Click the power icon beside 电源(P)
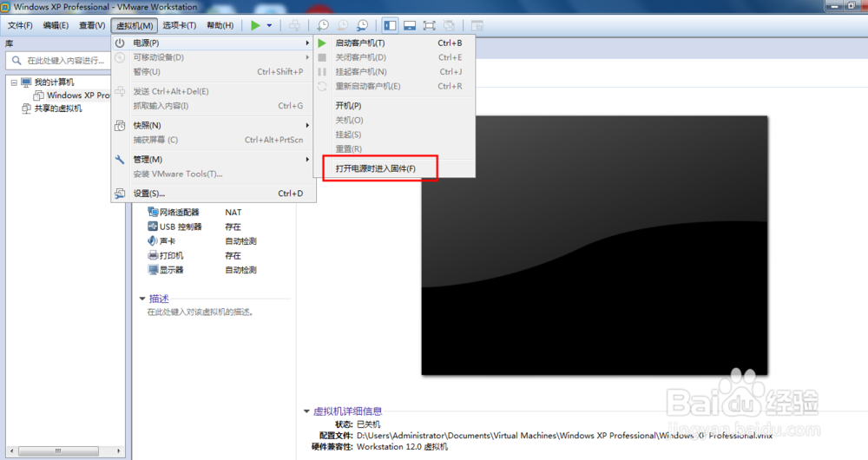This screenshot has width=868, height=460. (x=120, y=43)
